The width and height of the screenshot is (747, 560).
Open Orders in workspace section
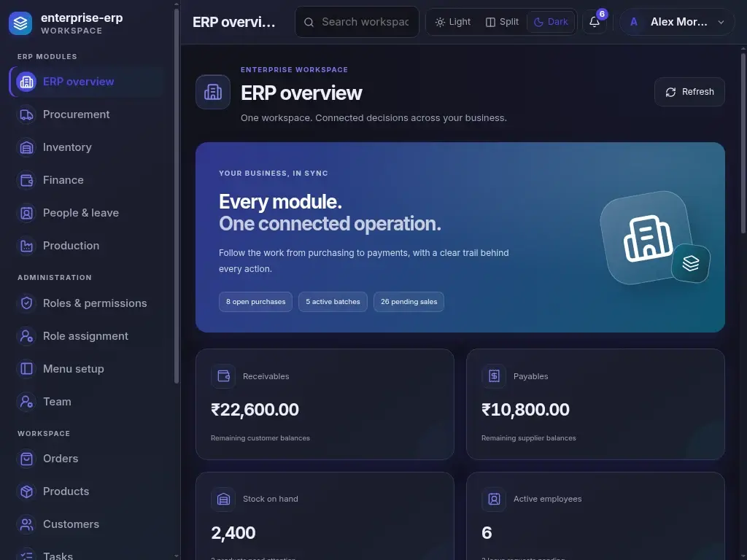tap(87, 459)
